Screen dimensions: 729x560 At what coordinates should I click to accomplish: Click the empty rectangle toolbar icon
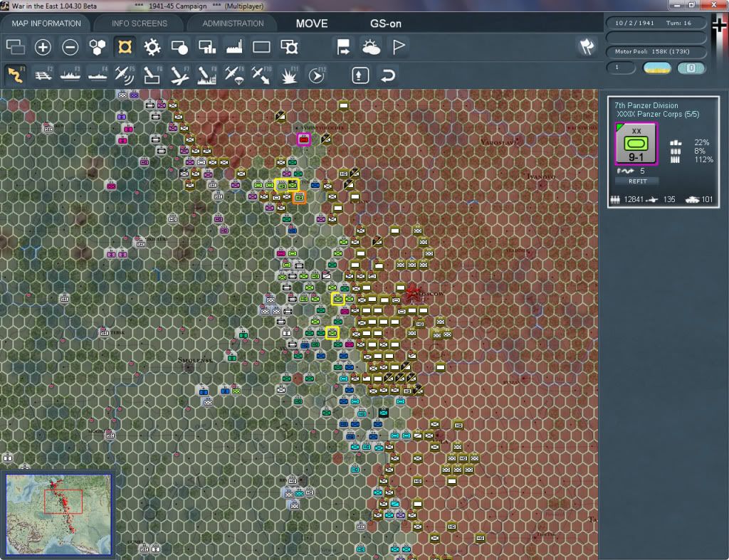click(261, 47)
